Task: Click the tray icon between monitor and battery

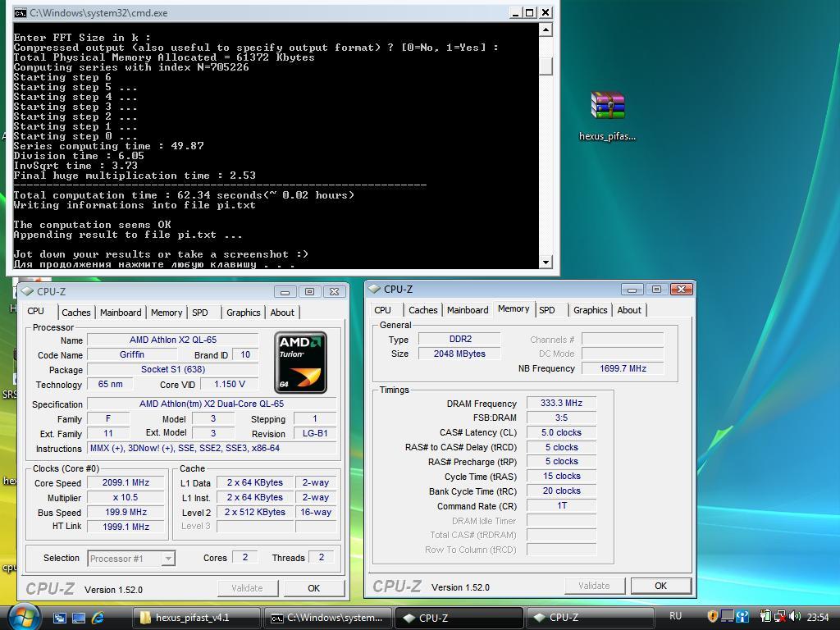Action: click(742, 617)
